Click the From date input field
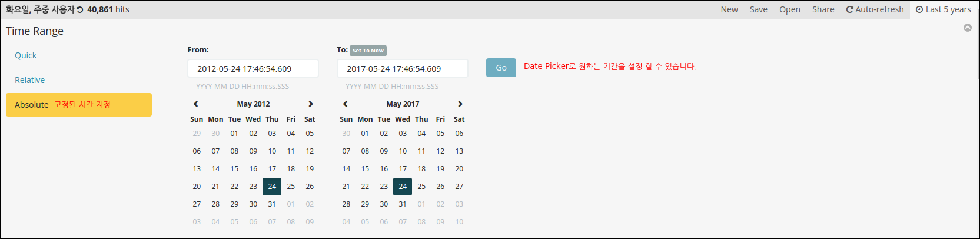The image size is (980, 239). [253, 68]
